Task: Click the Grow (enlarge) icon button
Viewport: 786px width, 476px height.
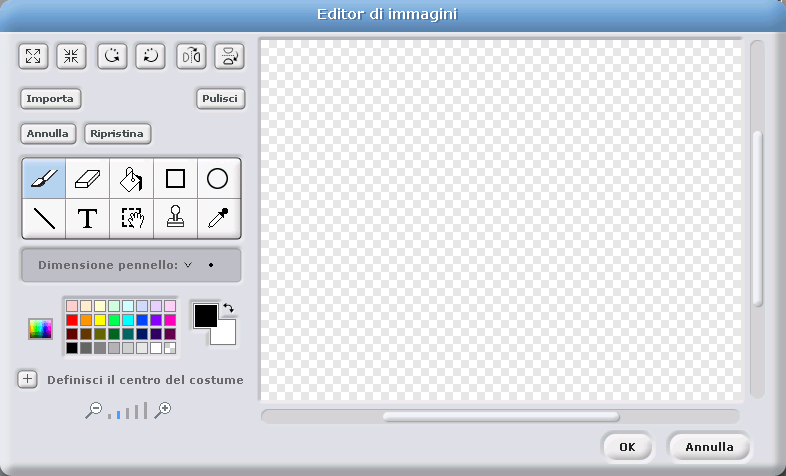Action: [x=33, y=56]
